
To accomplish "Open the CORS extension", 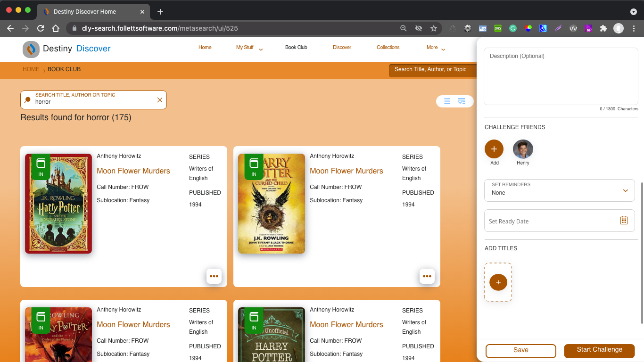I will [498, 28].
